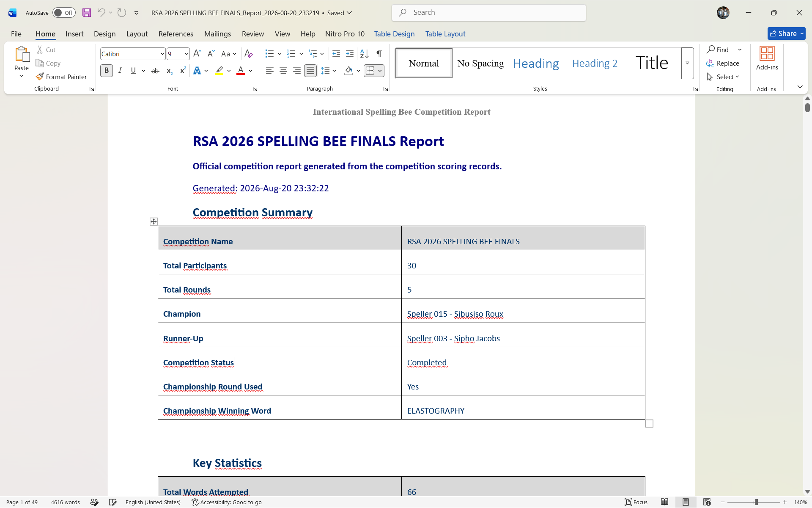This screenshot has width=812, height=508.
Task: Open the line spacing options dropdown
Action: [334, 71]
